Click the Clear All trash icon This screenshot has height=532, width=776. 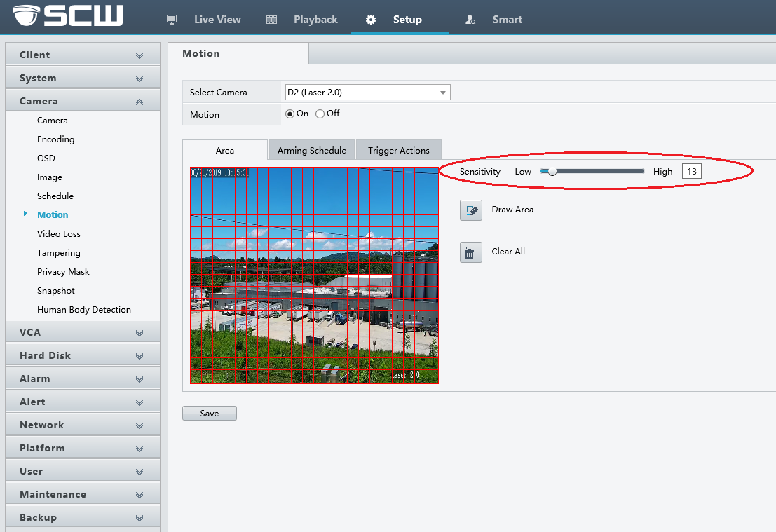click(471, 252)
